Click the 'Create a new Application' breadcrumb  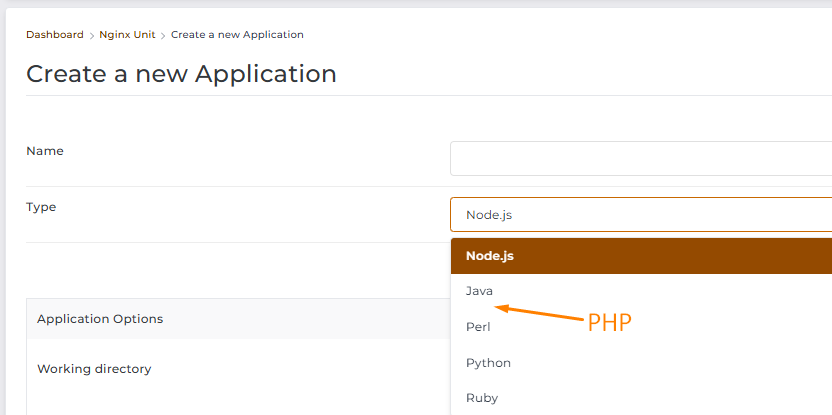coord(237,35)
